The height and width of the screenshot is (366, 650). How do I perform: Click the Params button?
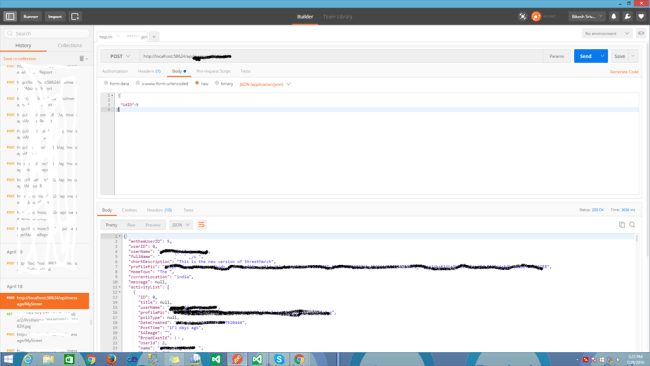pyautogui.click(x=556, y=56)
